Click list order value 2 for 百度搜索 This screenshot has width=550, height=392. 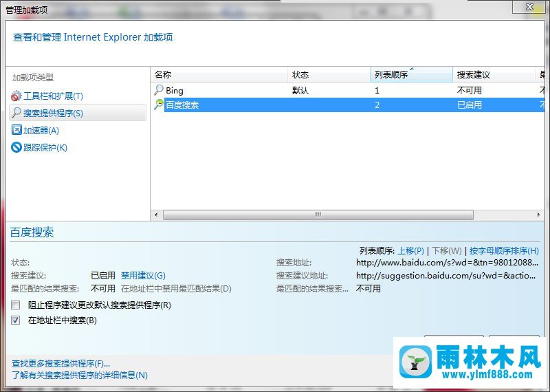point(377,105)
